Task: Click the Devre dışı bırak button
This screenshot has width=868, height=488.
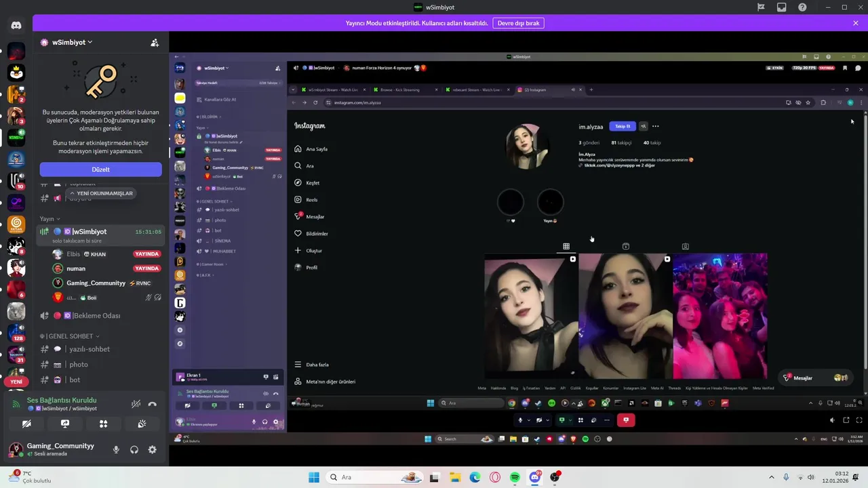Action: tap(518, 23)
